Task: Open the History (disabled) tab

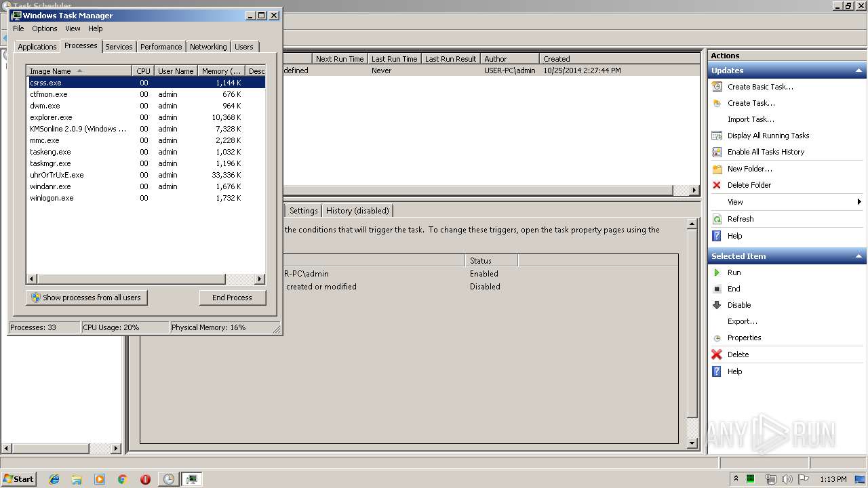Action: coord(357,211)
